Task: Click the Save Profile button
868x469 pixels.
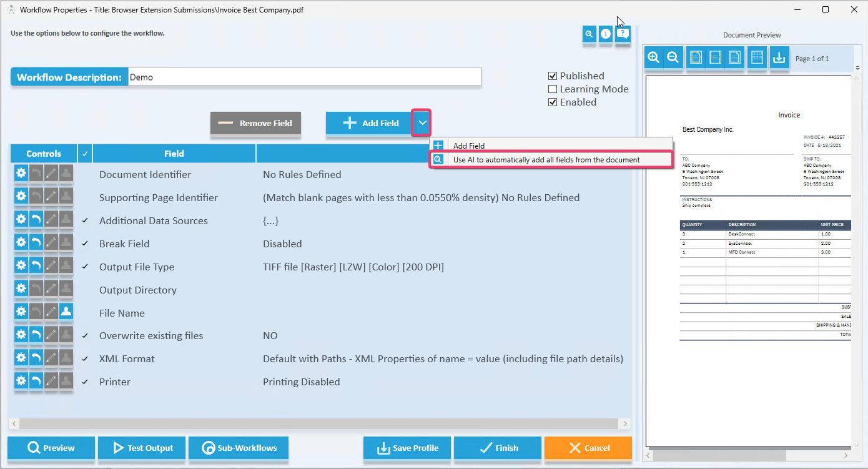Action: coord(407,448)
